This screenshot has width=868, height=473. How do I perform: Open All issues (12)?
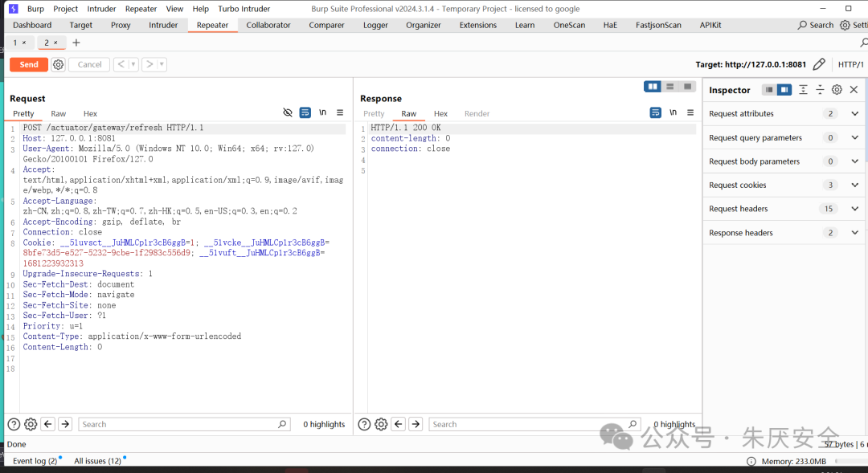click(x=97, y=461)
